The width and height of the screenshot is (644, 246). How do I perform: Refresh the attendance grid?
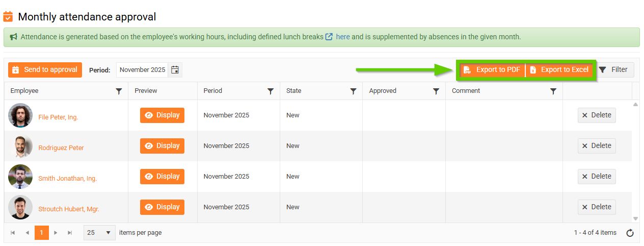(630, 233)
